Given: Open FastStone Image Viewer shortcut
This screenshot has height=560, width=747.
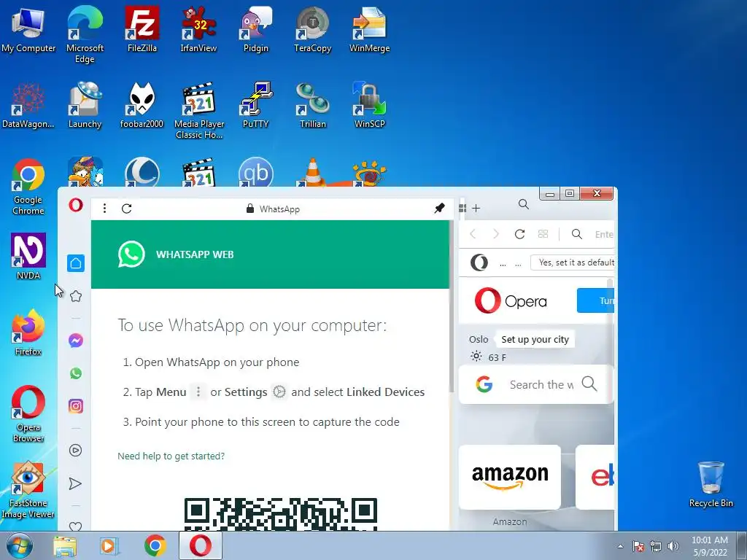Looking at the screenshot, I should click(28, 490).
